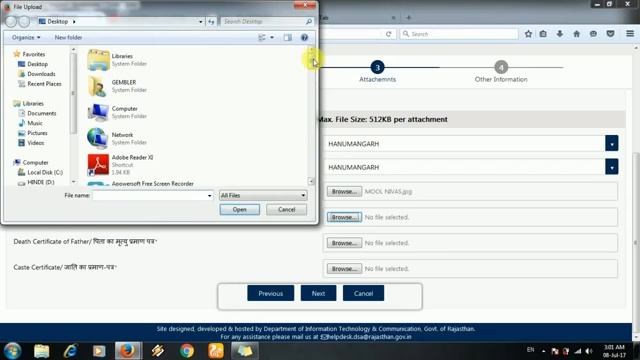Show hidden system tray icons arrow
Screen dimensions: 640x360
pyautogui.click(x=544, y=351)
